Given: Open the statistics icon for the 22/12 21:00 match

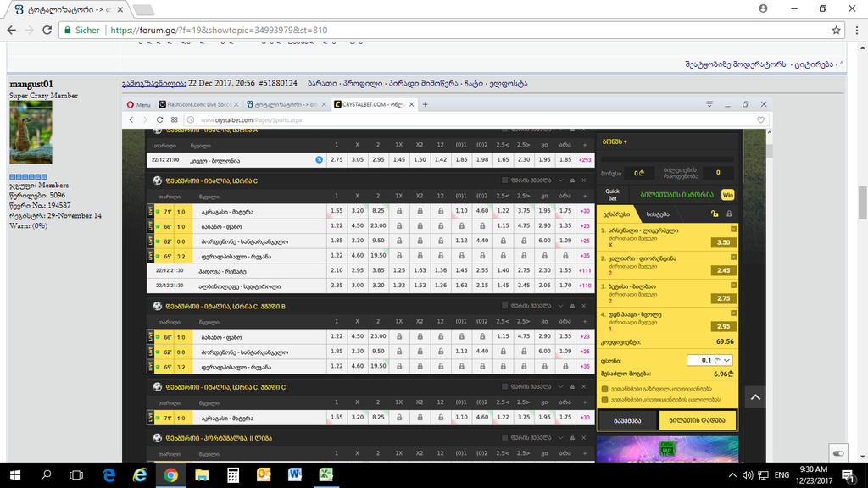Looking at the screenshot, I should pyautogui.click(x=319, y=160).
